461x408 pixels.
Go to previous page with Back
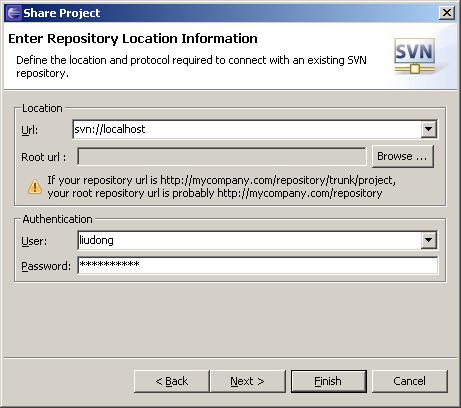(x=172, y=381)
